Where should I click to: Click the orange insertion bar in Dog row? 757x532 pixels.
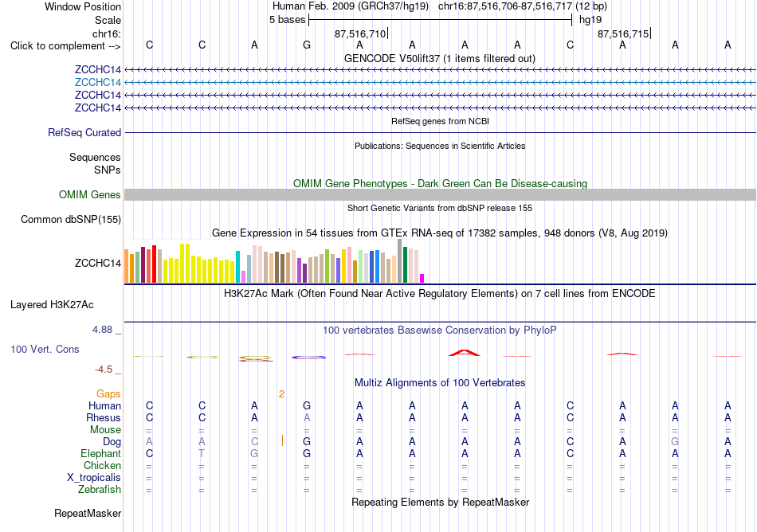pos(282,440)
